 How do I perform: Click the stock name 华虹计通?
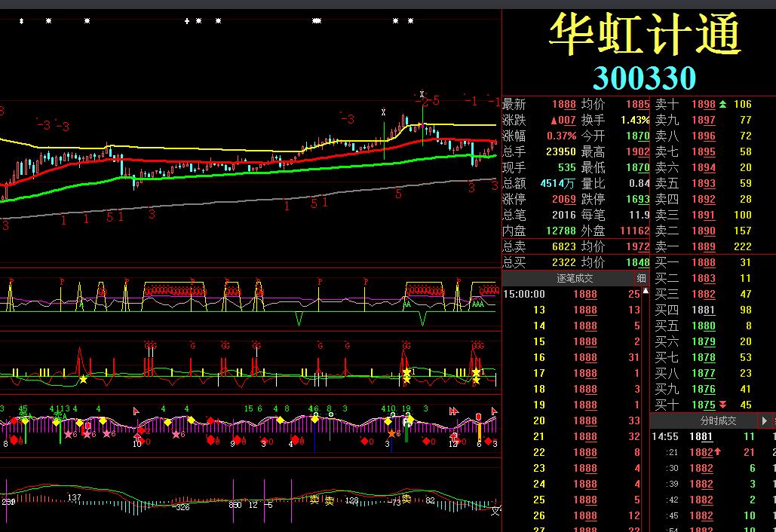pos(645,34)
